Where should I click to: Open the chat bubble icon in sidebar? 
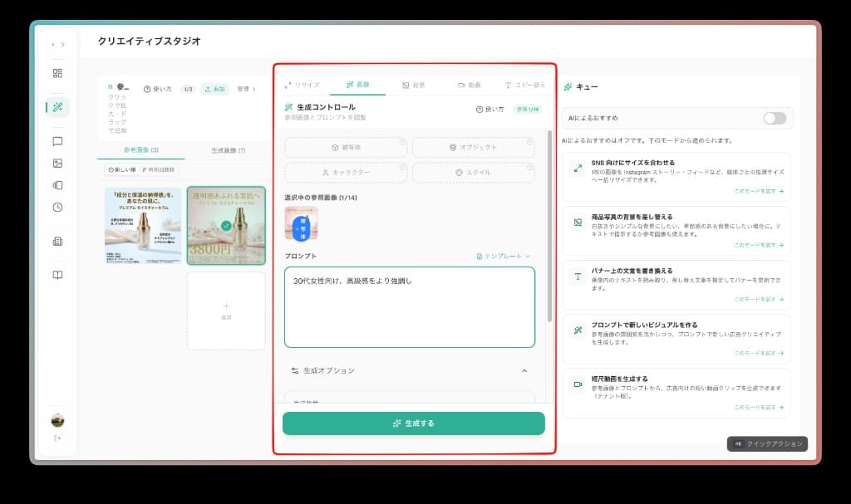point(57,142)
